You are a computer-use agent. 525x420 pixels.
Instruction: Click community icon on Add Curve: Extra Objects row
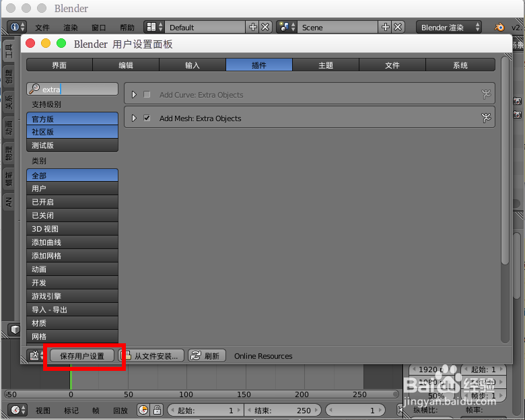tap(486, 94)
